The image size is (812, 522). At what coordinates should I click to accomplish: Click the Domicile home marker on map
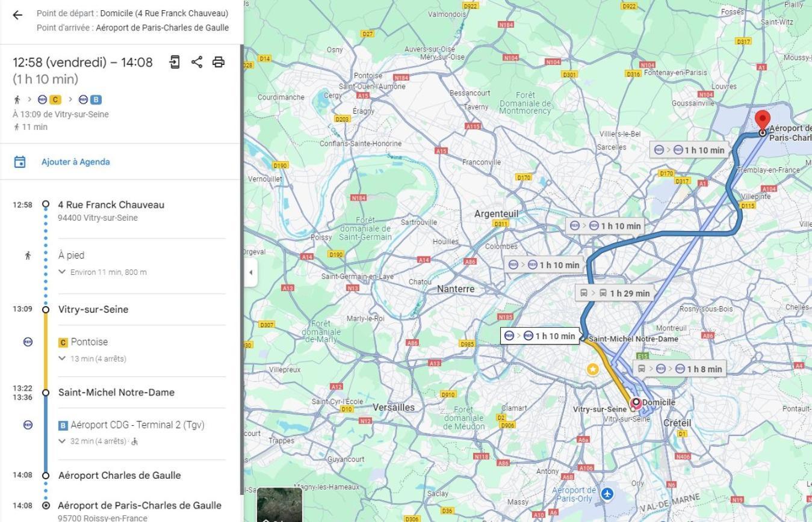(636, 402)
